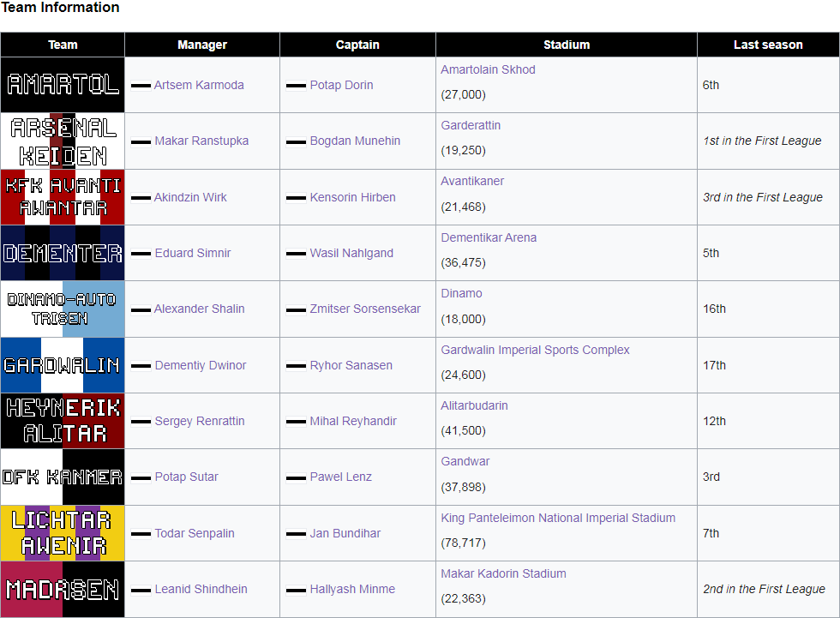Click the Madrsen team banner
The image size is (840, 618).
click(x=63, y=589)
